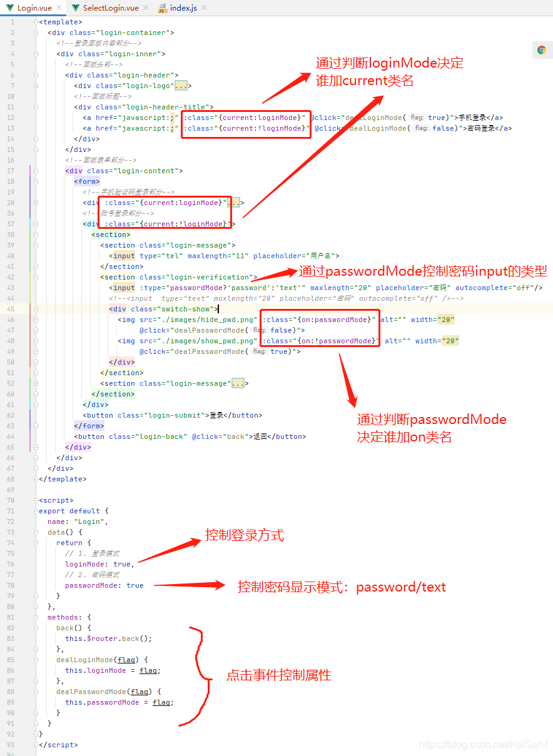The width and height of the screenshot is (553, 756).
Task: Expand folded login-message section ellipsis on line 52
Action: (x=239, y=383)
